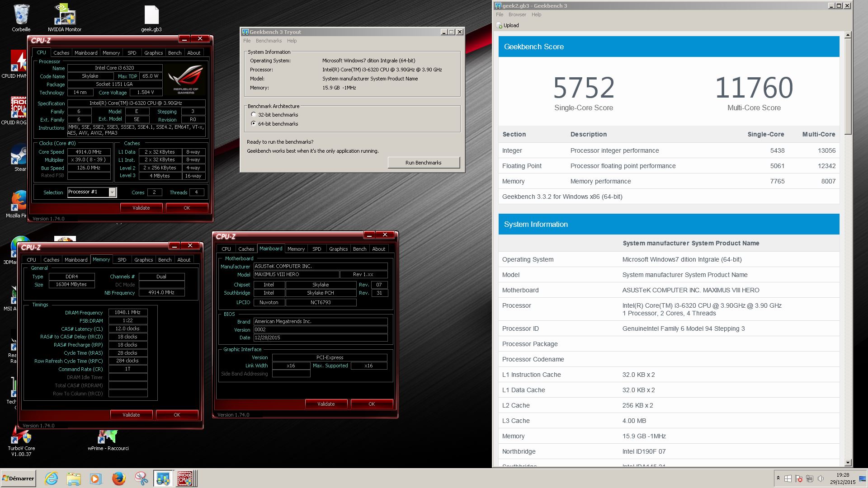Open the CPUID ROG desktop shortcut
The image size is (868, 488).
click(x=19, y=111)
